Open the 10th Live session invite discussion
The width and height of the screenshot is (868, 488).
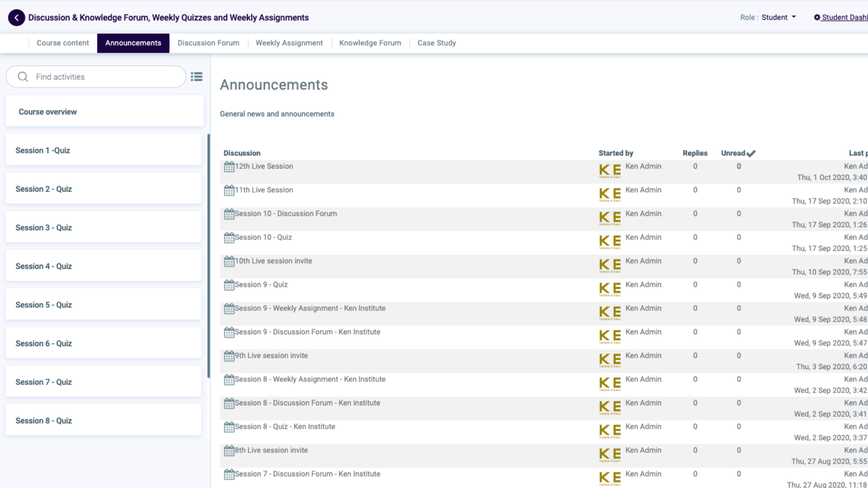273,261
